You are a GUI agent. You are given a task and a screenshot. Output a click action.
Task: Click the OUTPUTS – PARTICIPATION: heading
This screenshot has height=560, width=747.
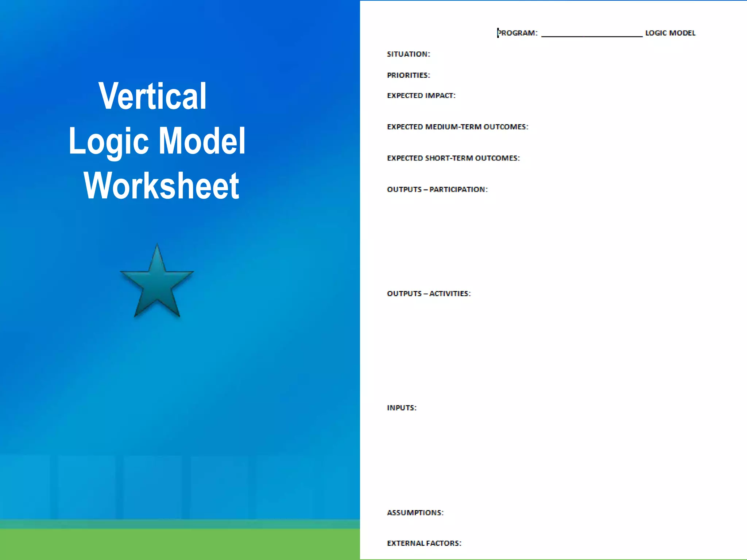click(437, 190)
